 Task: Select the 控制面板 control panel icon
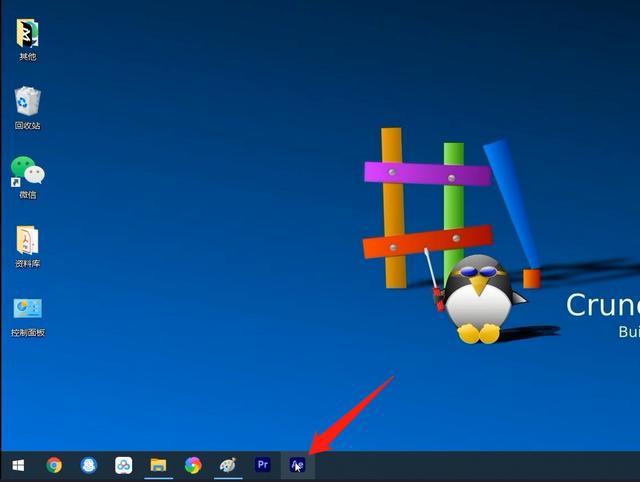[27, 317]
